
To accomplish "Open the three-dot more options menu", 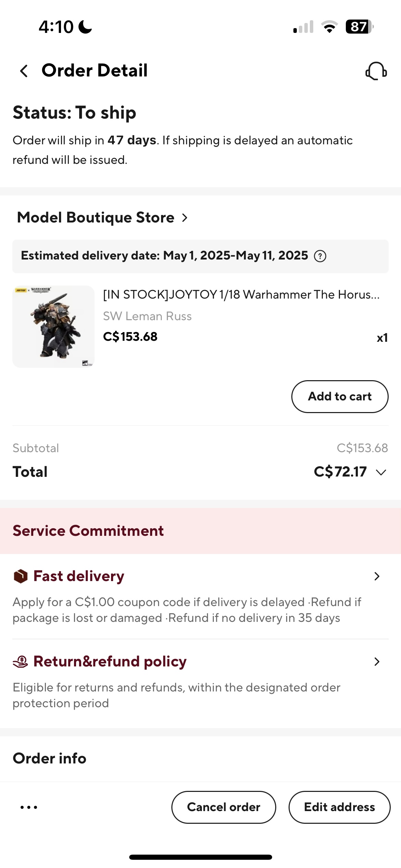I will (x=29, y=807).
